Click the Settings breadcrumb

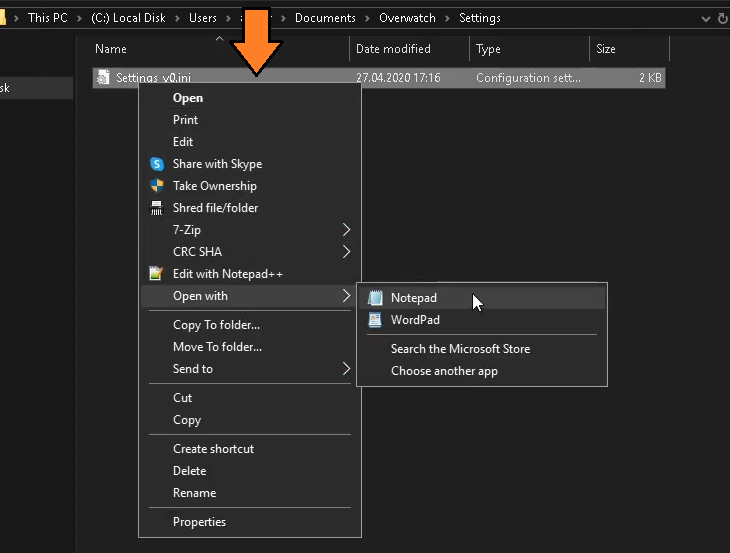480,18
